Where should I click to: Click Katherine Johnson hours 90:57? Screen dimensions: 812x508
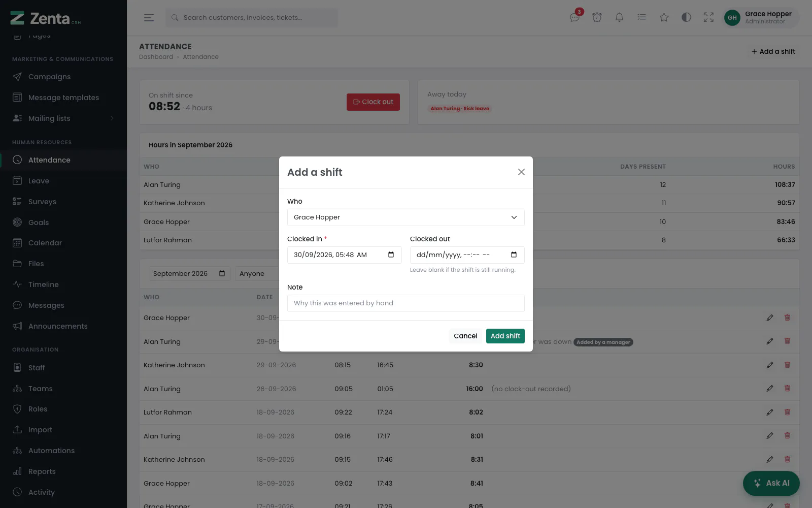tap(786, 203)
